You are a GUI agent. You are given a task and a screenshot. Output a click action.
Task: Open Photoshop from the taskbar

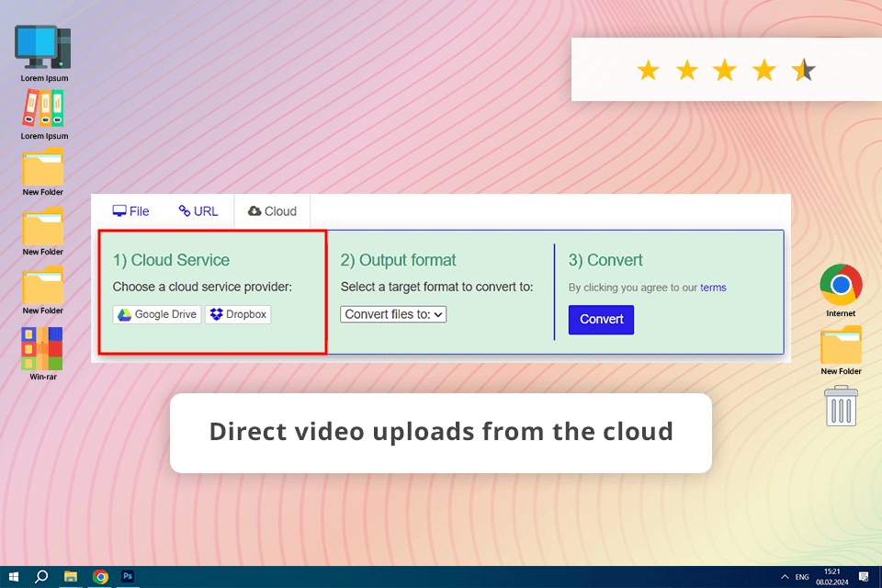click(x=128, y=576)
